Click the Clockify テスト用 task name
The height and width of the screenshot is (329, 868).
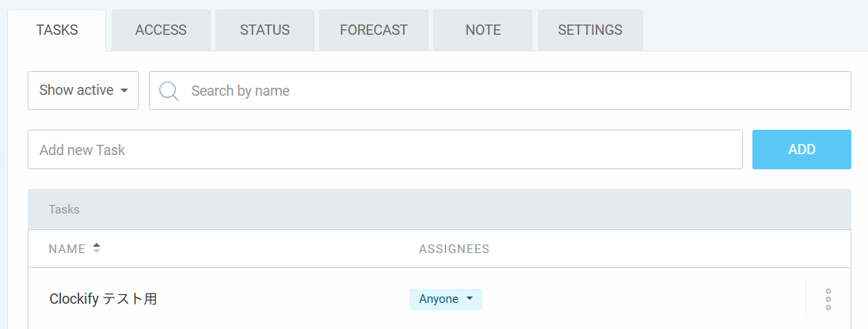click(103, 299)
